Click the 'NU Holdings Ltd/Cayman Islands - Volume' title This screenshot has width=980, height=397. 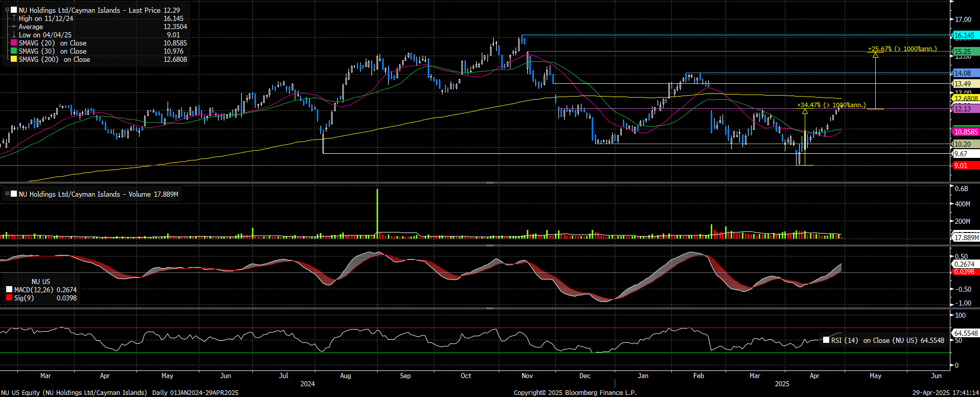85,194
